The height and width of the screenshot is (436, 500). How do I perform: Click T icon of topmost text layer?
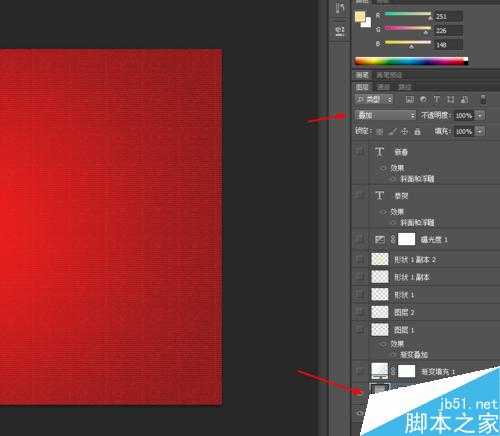pyautogui.click(x=379, y=152)
